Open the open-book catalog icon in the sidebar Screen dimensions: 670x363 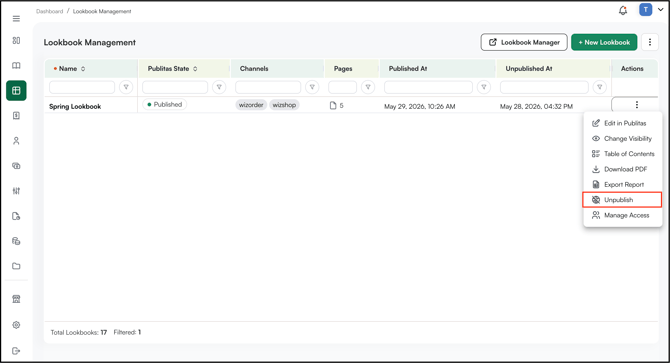(x=16, y=65)
